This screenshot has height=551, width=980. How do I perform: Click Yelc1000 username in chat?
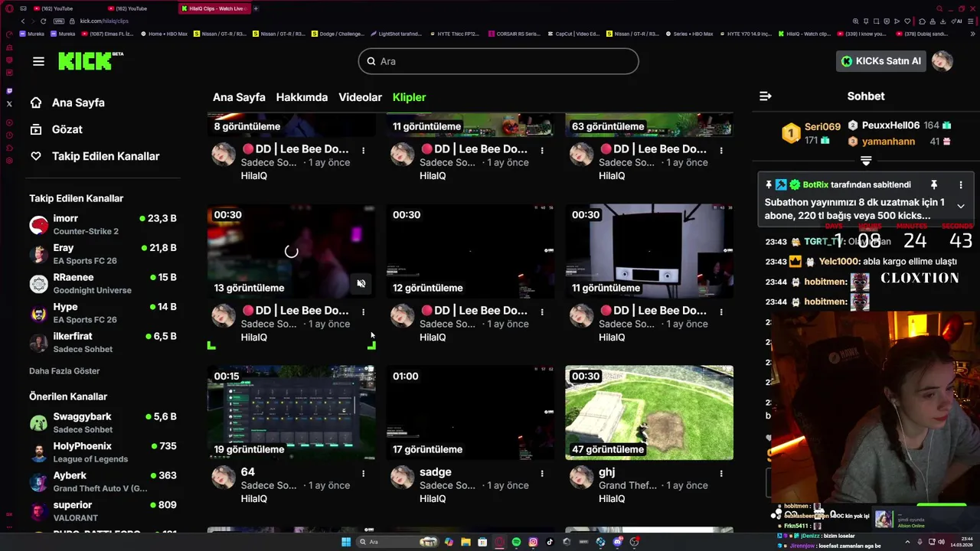coord(838,262)
